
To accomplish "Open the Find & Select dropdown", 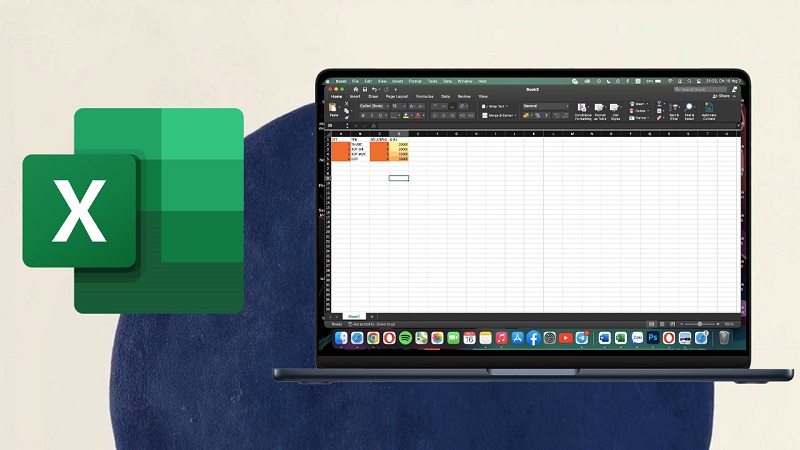I will (689, 111).
